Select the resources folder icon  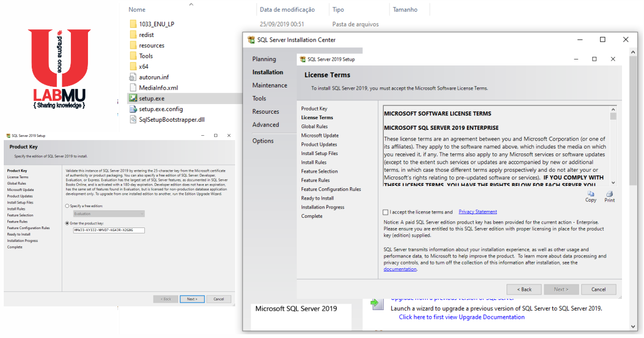click(134, 46)
